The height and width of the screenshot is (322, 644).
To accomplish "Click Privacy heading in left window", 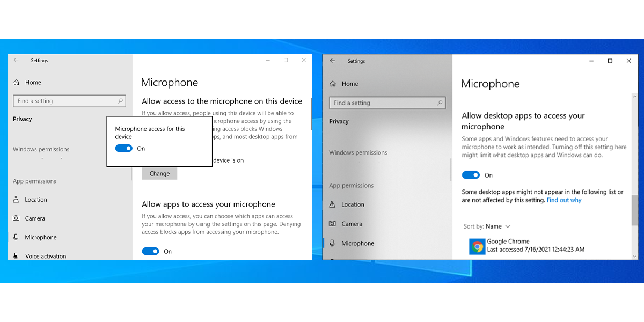I will pyautogui.click(x=23, y=119).
